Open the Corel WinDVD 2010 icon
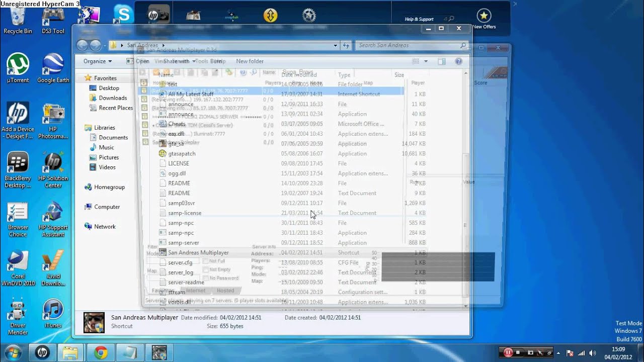Image resolution: width=644 pixels, height=362 pixels. pos(18,268)
